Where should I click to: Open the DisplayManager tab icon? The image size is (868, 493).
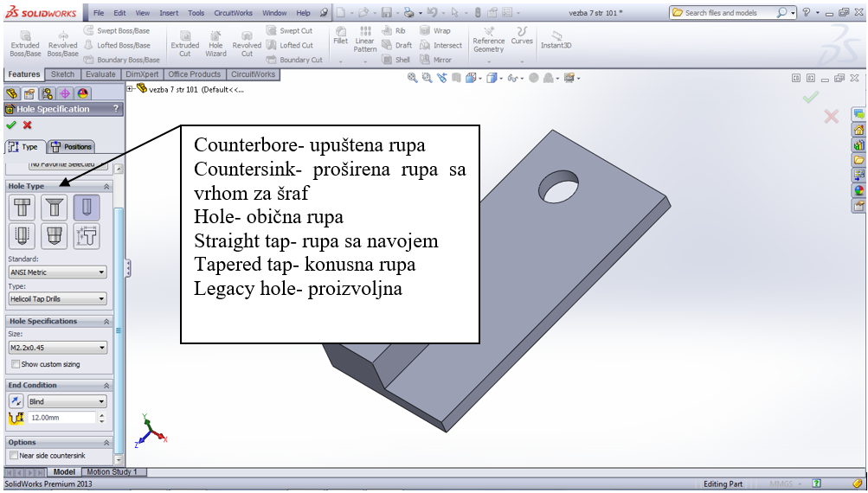(x=83, y=93)
